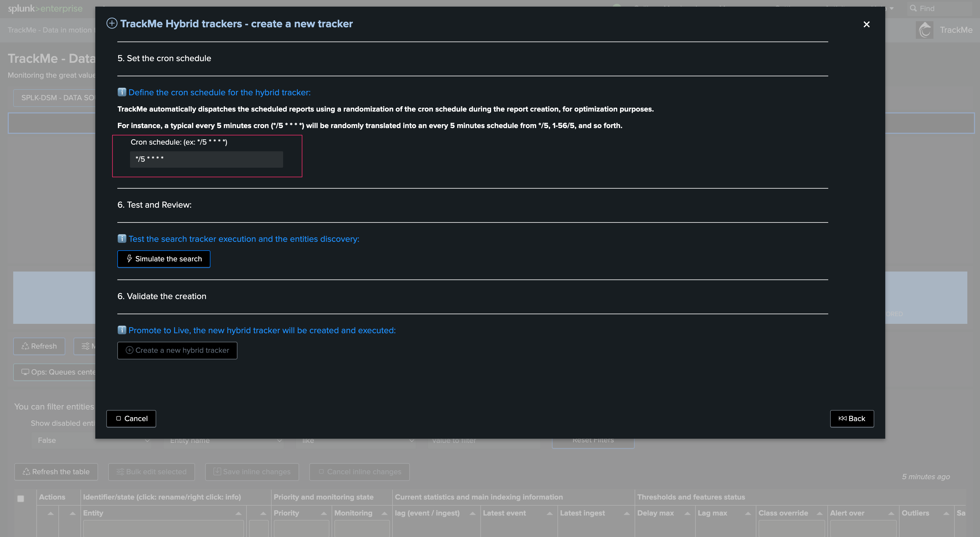
Task: Click the Alert over column filter input
Action: (x=863, y=529)
